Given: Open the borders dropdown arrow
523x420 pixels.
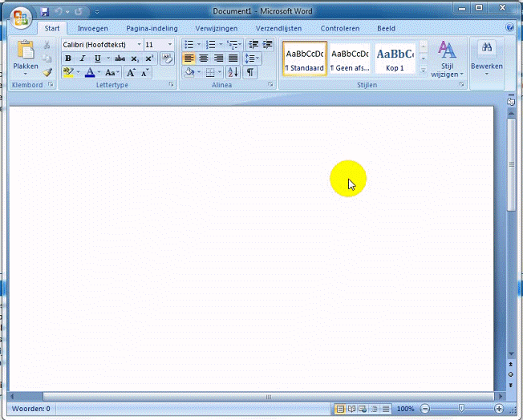Looking at the screenshot, I should (220, 72).
